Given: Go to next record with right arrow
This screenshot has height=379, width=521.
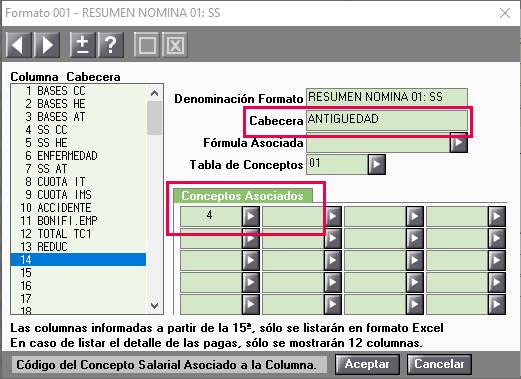Looking at the screenshot, I should tap(47, 44).
